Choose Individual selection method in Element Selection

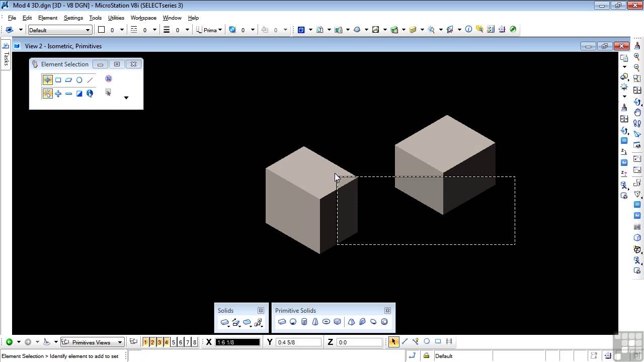click(47, 80)
